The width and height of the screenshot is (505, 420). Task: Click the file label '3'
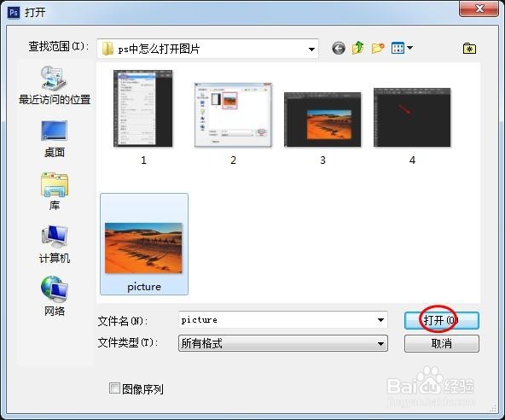(x=322, y=160)
